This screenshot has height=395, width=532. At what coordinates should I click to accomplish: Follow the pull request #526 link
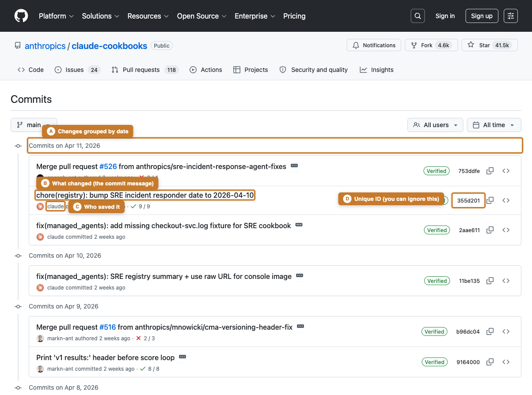108,166
